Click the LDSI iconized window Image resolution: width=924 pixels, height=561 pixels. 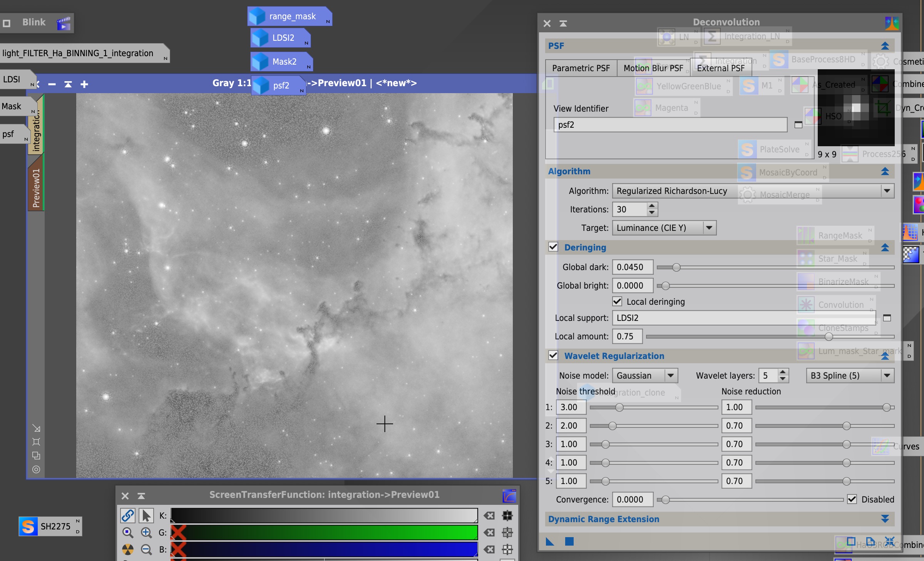point(17,79)
